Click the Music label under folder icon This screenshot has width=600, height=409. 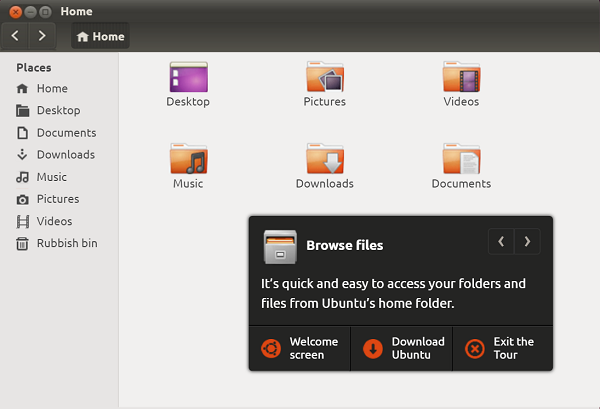188,184
